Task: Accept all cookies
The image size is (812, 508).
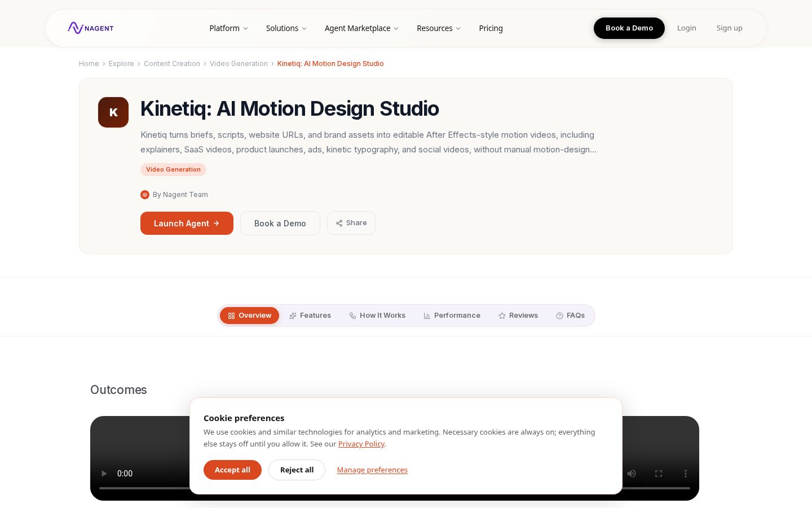Action: 232,470
